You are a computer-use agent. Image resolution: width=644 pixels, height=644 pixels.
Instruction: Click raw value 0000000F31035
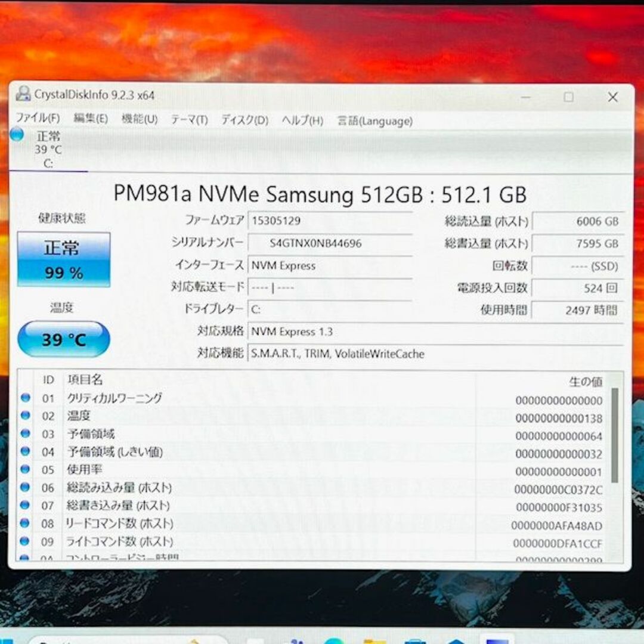[559, 507]
